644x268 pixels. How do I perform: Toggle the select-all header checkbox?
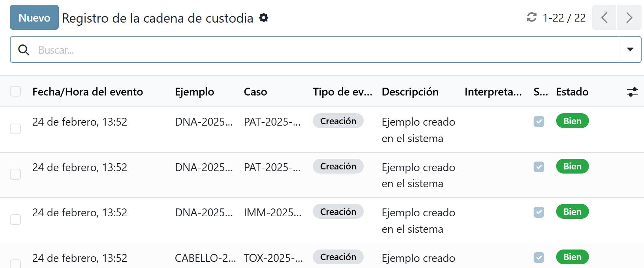pos(15,91)
